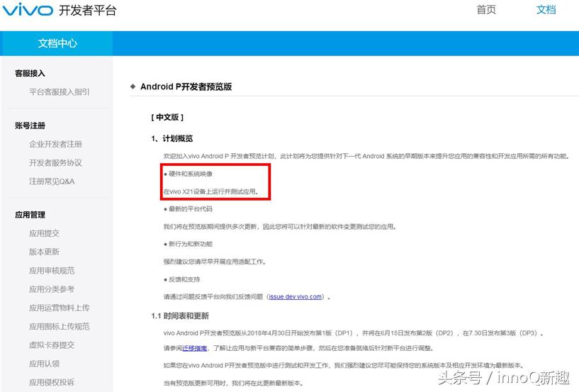Click the 客服接入 sidebar section heading
This screenshot has width=579, height=392.
[30, 73]
